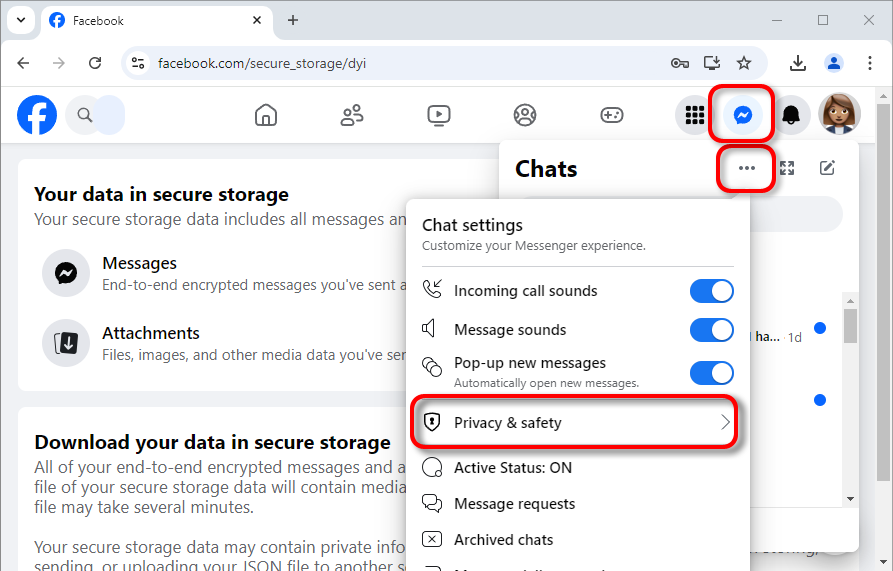See all chats in Messenger (expand icon)
Image resolution: width=893 pixels, height=571 pixels.
(x=787, y=168)
